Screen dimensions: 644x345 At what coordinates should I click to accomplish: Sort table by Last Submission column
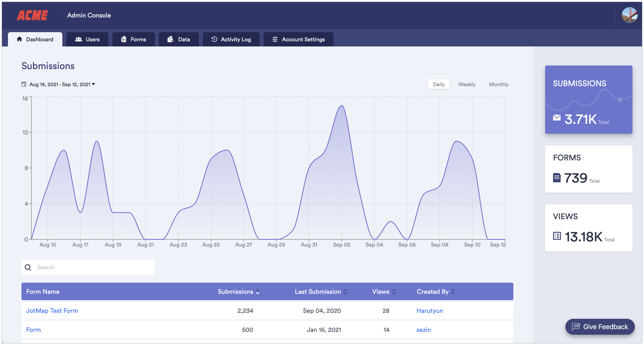coord(321,292)
